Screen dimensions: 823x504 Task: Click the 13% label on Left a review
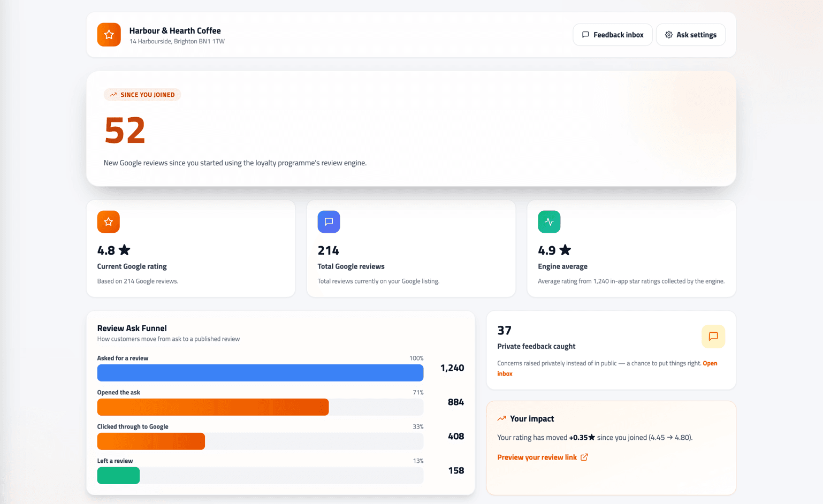point(418,461)
